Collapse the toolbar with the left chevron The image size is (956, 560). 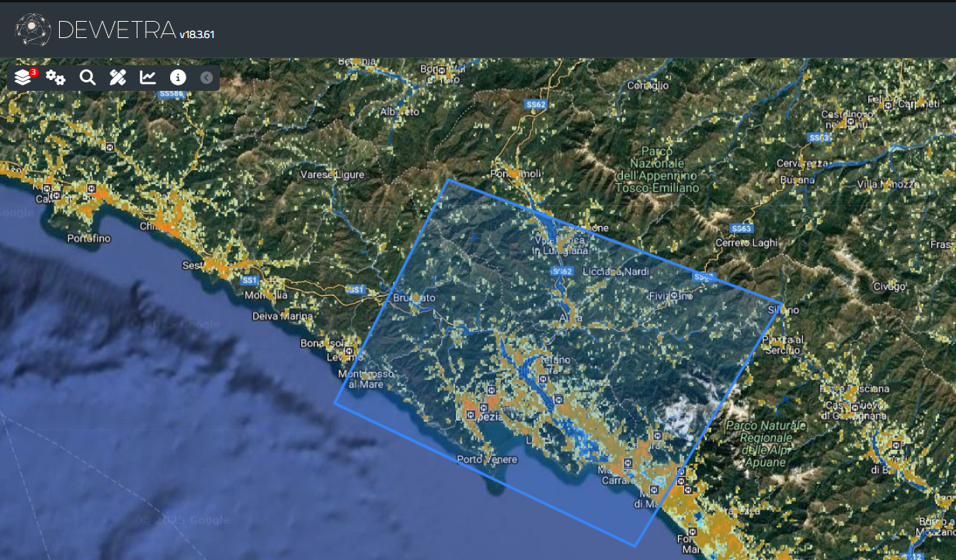tap(207, 77)
